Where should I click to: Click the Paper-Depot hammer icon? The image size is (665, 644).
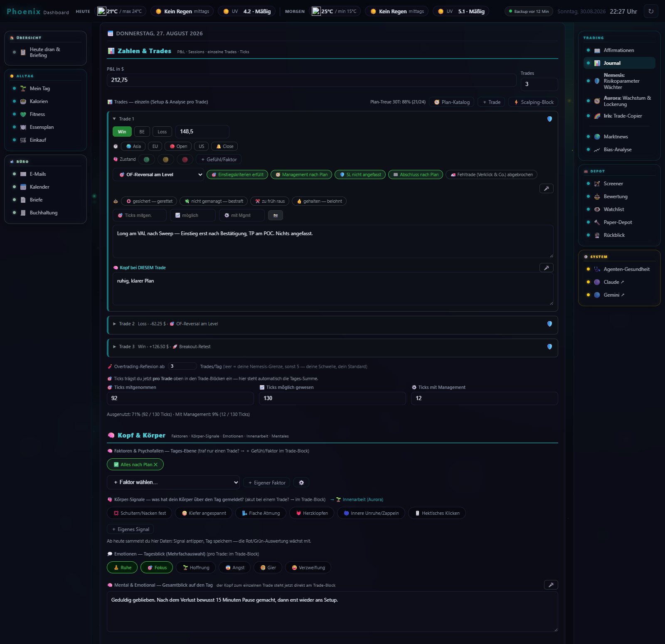pyautogui.click(x=597, y=222)
